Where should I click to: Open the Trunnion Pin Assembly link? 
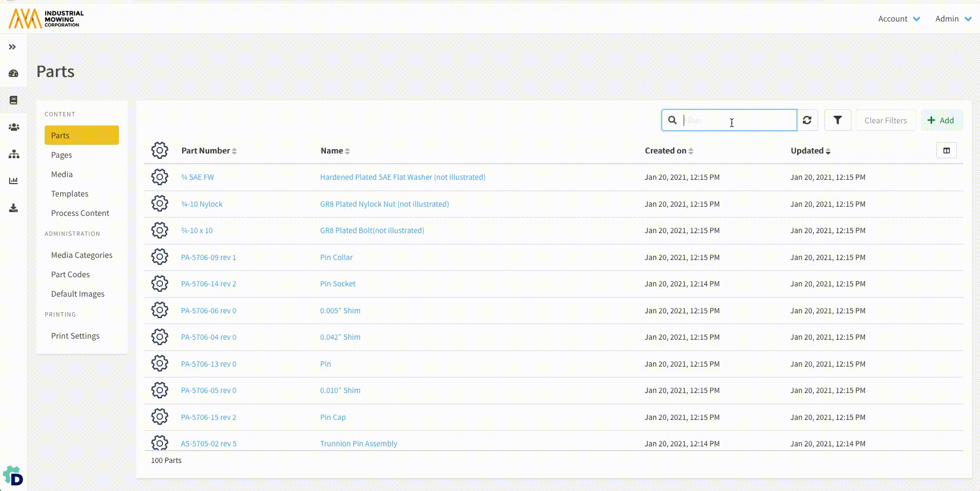[x=358, y=444]
